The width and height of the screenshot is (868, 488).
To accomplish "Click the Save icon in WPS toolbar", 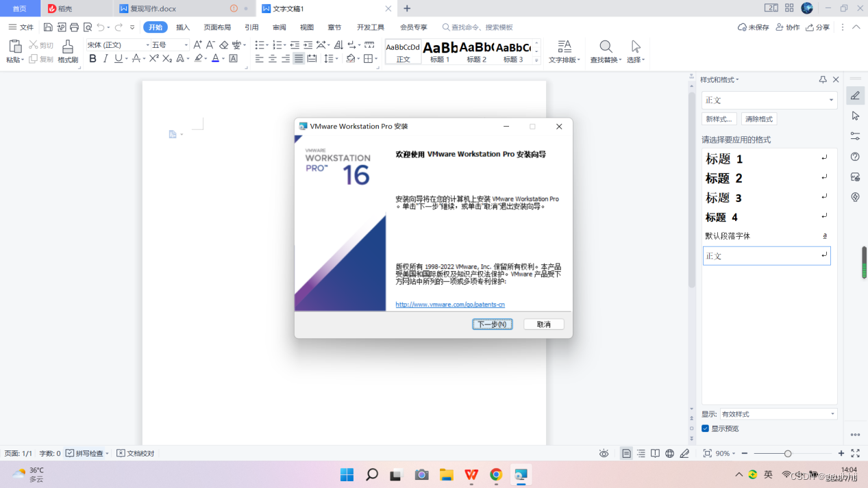I will (48, 27).
